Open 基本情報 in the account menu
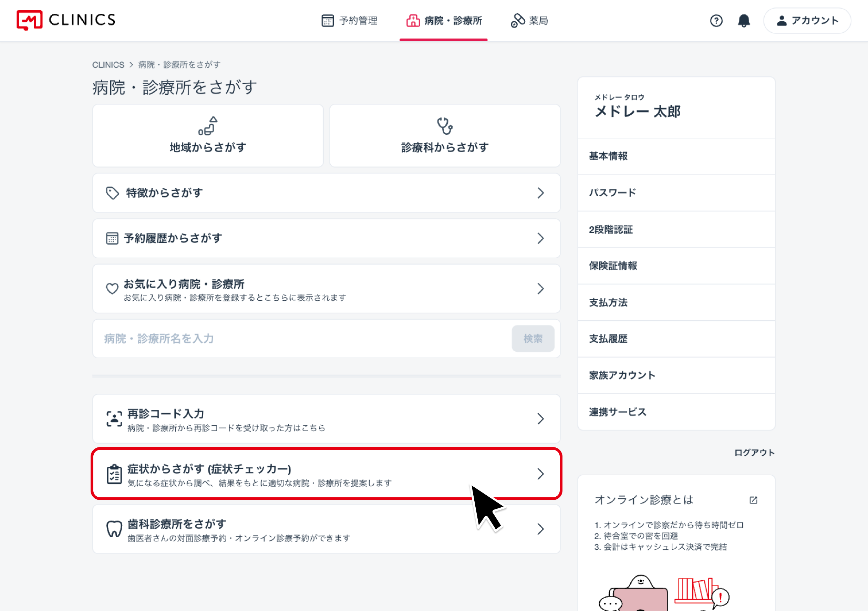Screen dimensions: 868x611 (x=676, y=156)
